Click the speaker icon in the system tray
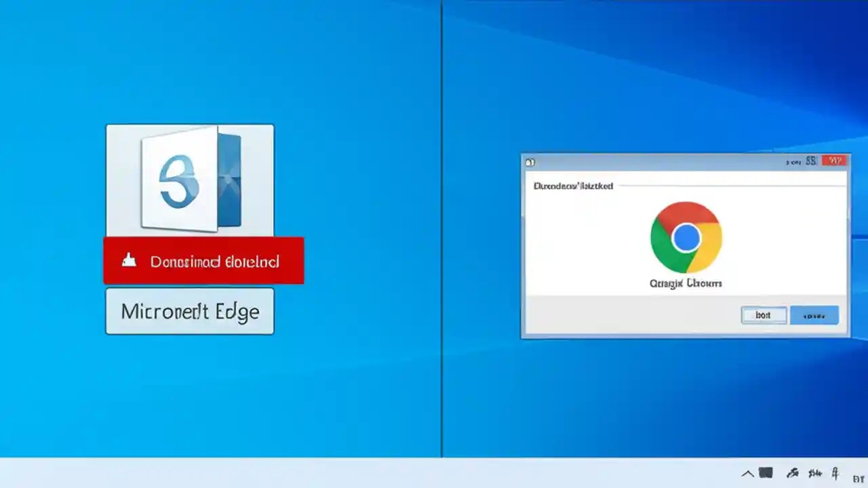The width and height of the screenshot is (868, 488). [815, 472]
